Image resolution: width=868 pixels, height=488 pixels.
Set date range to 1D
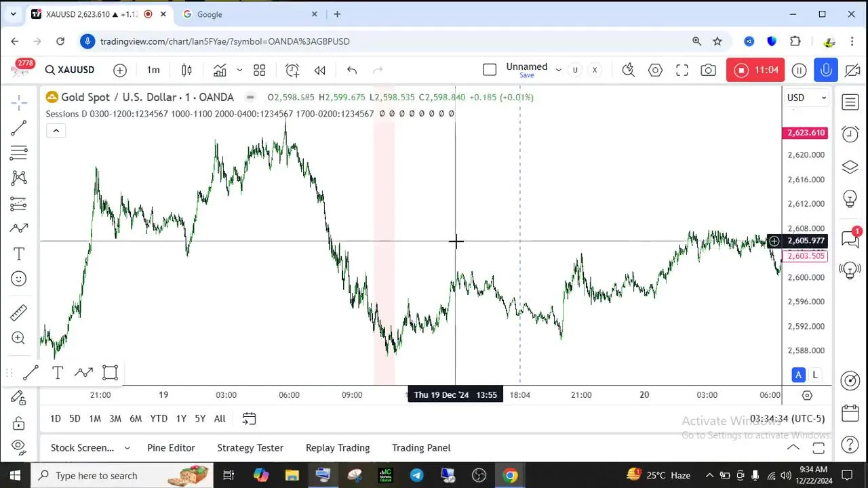tap(56, 419)
